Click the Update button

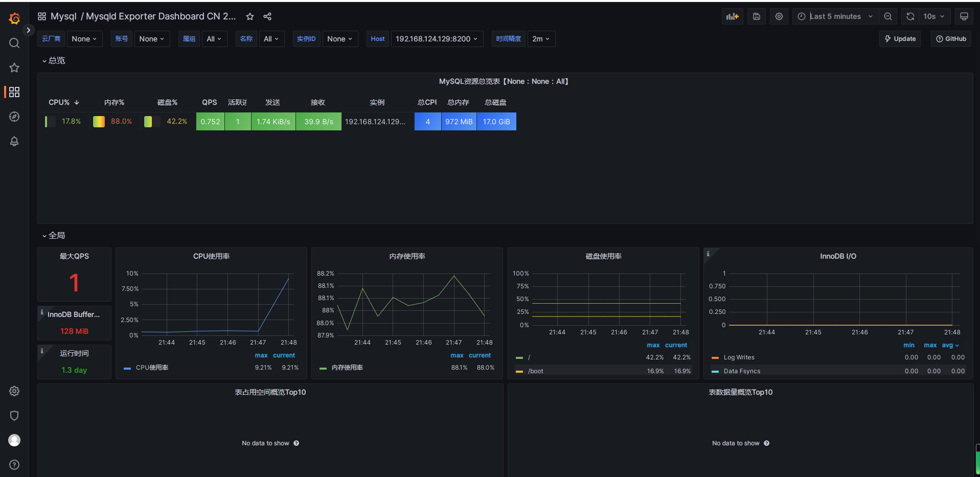coord(900,38)
